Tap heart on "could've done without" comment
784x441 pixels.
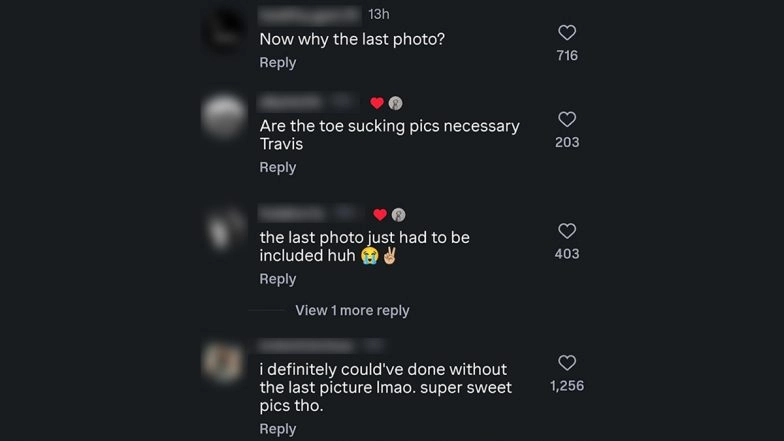pos(567,363)
